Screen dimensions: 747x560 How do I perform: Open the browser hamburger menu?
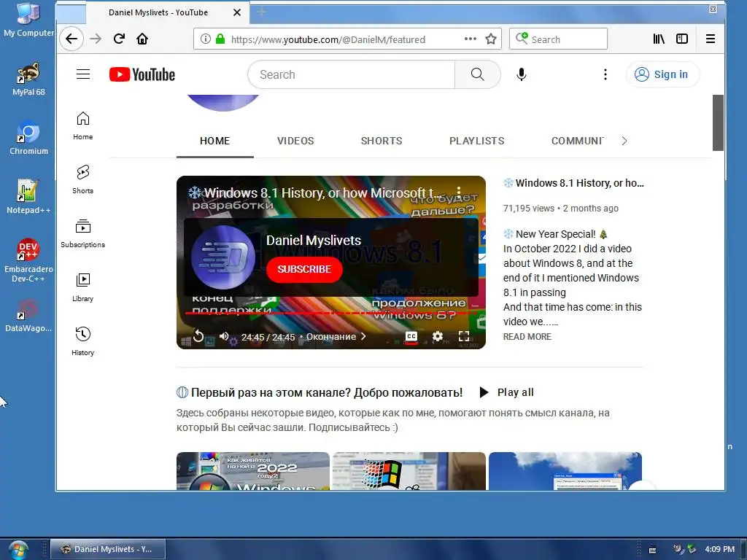pos(711,39)
